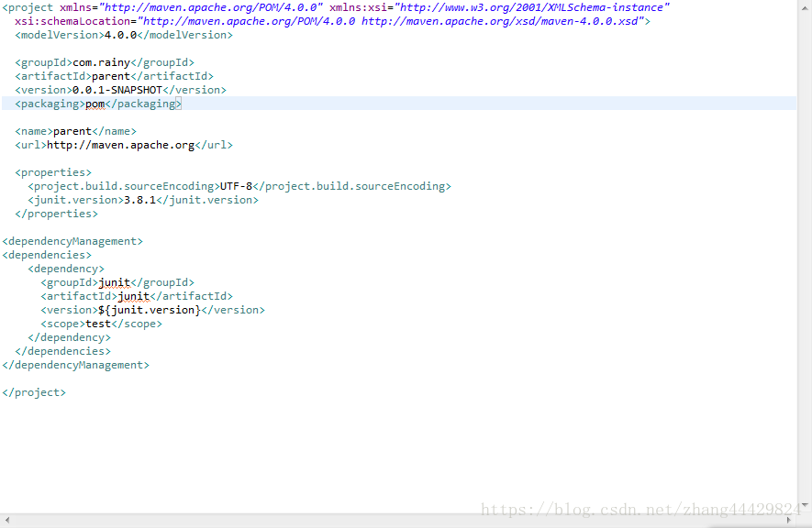Click the opening properties tag

(53, 172)
